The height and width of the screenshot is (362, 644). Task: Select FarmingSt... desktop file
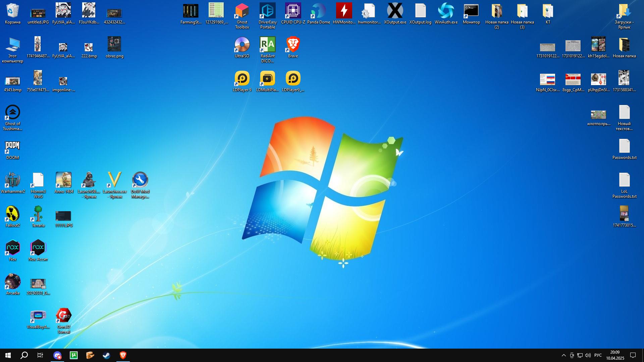pyautogui.click(x=191, y=14)
